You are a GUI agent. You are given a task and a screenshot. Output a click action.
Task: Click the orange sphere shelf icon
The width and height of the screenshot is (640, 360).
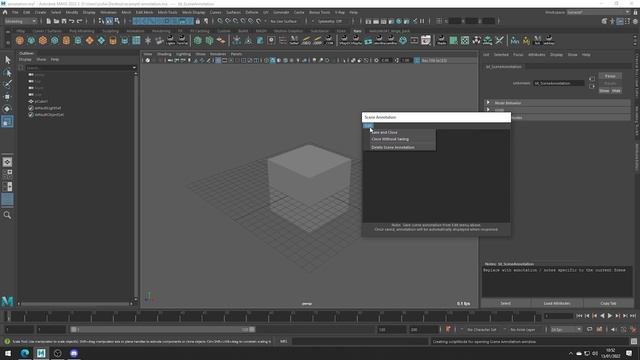(19, 40)
